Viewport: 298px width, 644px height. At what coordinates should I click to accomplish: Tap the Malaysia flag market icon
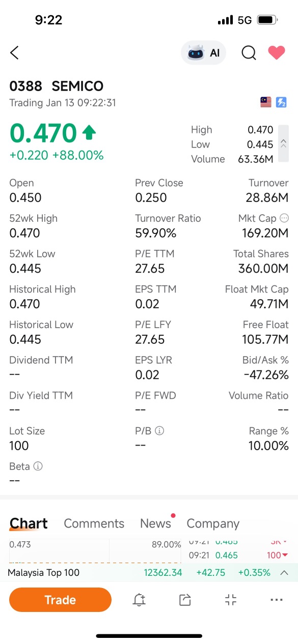[x=266, y=102]
